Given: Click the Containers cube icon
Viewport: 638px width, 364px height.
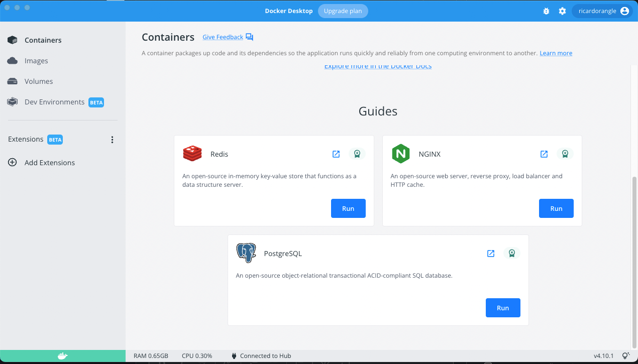Looking at the screenshot, I should point(13,40).
